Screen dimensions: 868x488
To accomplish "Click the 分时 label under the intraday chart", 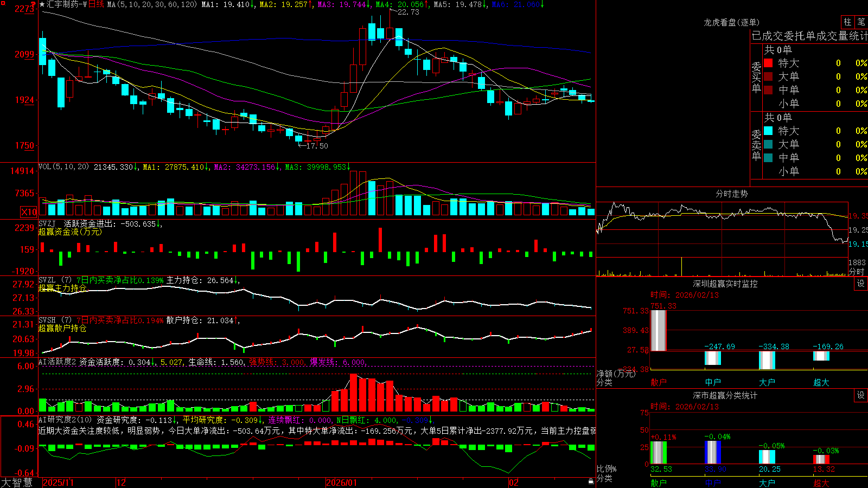I will 857,271.
